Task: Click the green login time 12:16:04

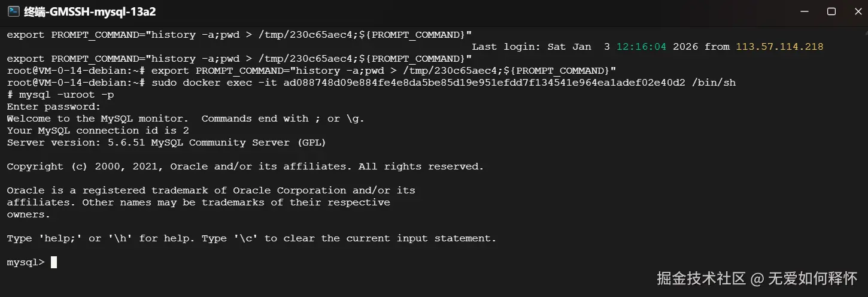Action: point(641,47)
